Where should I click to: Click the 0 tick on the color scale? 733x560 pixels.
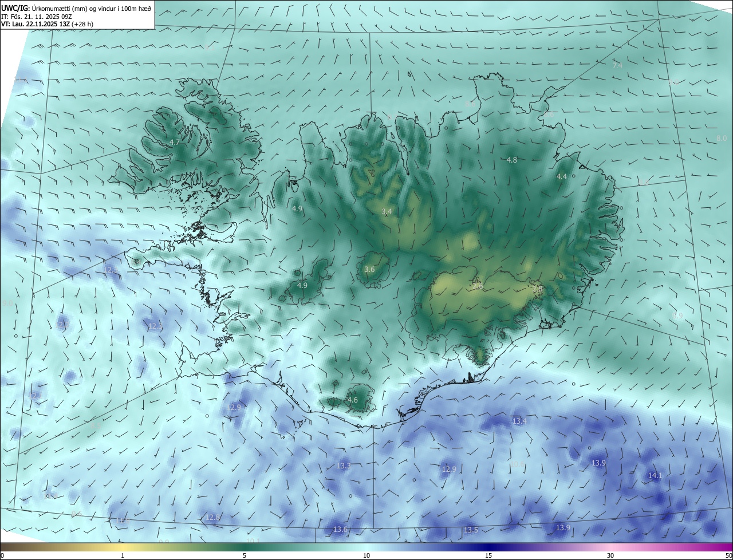point(2,556)
